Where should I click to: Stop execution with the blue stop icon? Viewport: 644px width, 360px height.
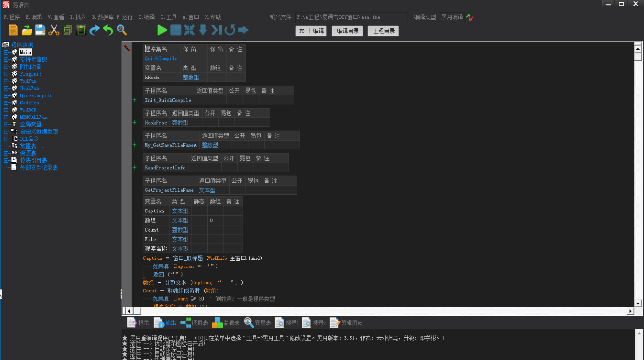coord(175,30)
